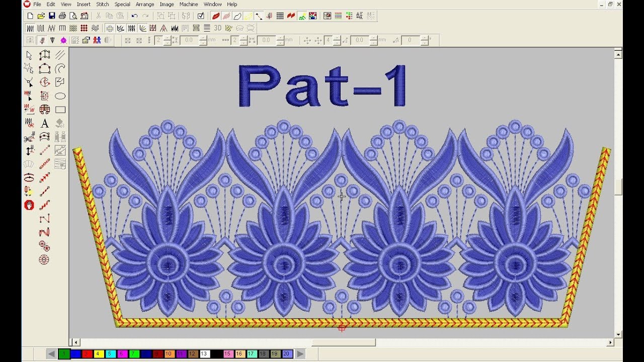Select the arrow selection tool
Screen dimensions: 644x362
[x=29, y=55]
